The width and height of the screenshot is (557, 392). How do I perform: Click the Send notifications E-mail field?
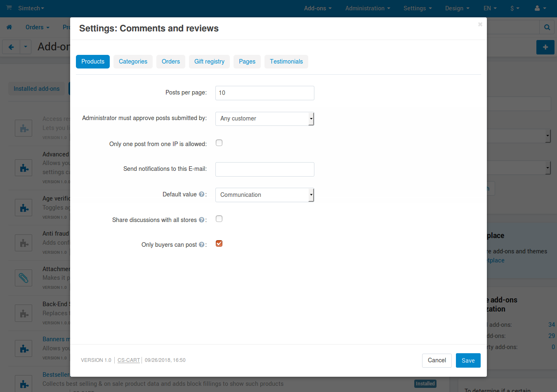pyautogui.click(x=265, y=169)
